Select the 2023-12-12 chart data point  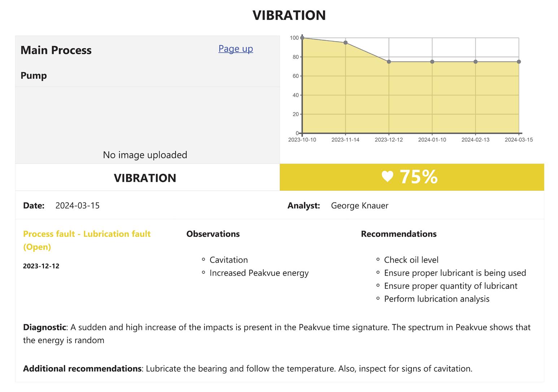click(x=389, y=62)
